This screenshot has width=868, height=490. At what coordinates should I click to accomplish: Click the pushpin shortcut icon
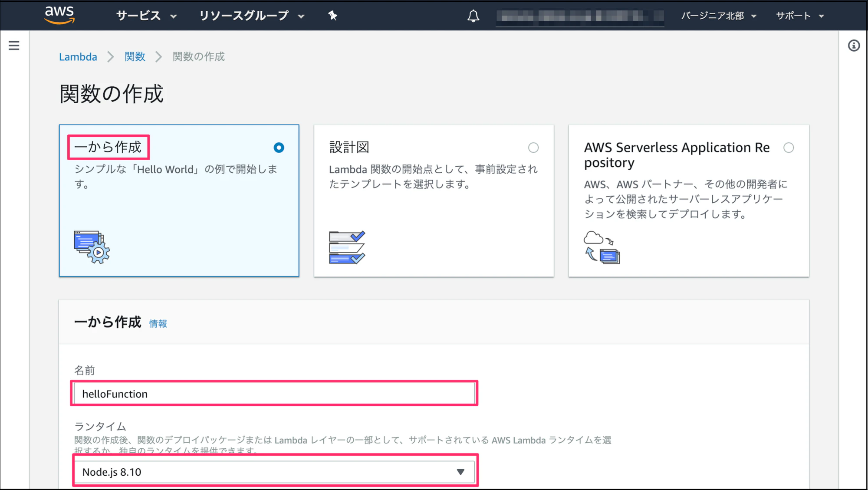pos(332,16)
